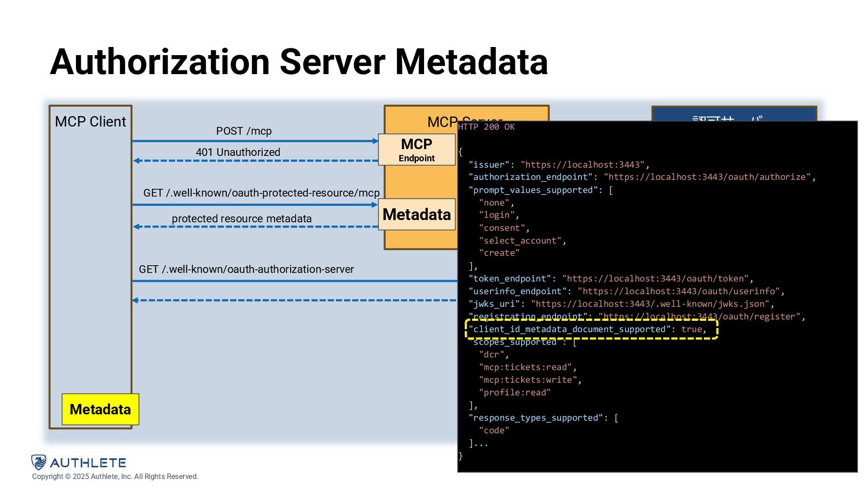This screenshot has height=488, width=868.
Task: Click the MCP Client label
Action: click(x=90, y=122)
